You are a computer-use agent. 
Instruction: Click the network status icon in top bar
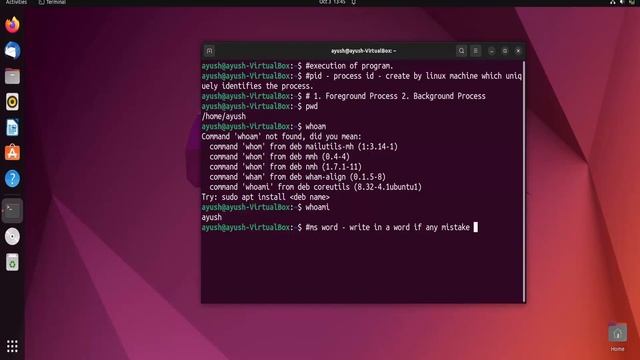613,2
